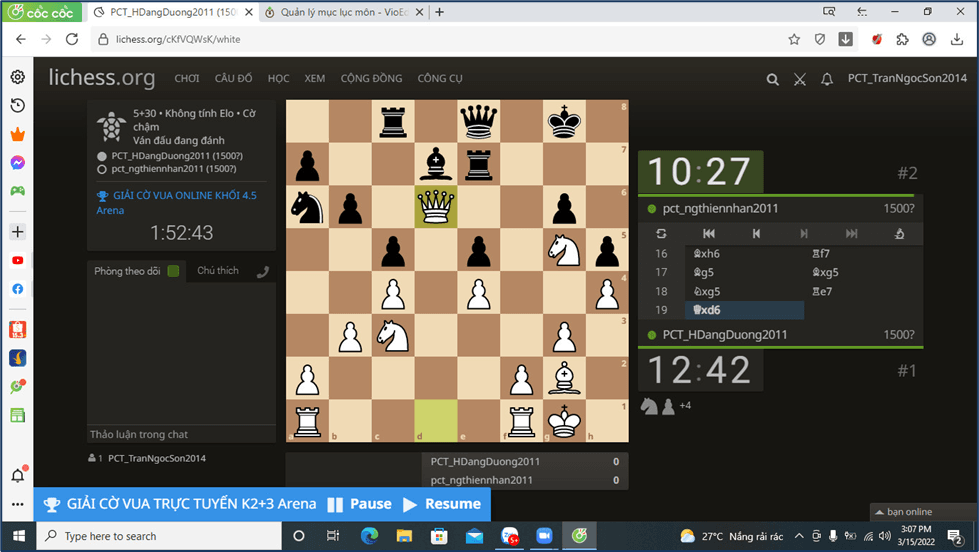Flip the board using the rotate icon
The height and width of the screenshot is (552, 979).
(661, 233)
